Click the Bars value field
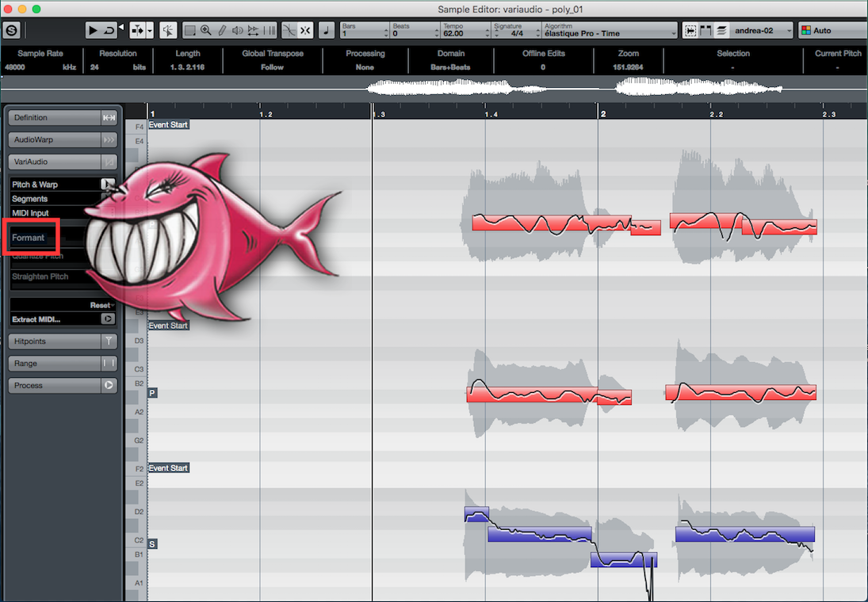 coord(365,30)
